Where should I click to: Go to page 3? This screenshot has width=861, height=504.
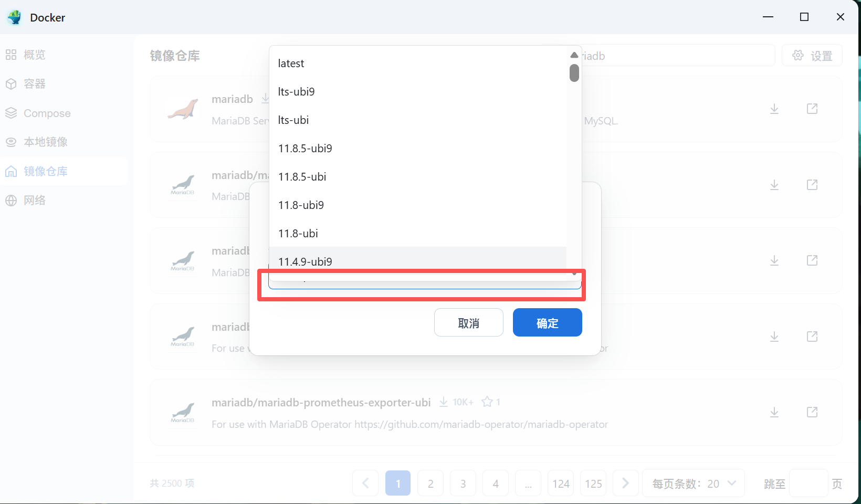coord(464,483)
